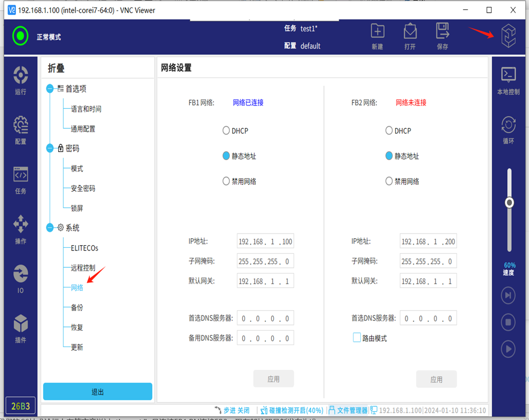
Task: Collapse the 系统 tree node
Action: tap(50, 228)
